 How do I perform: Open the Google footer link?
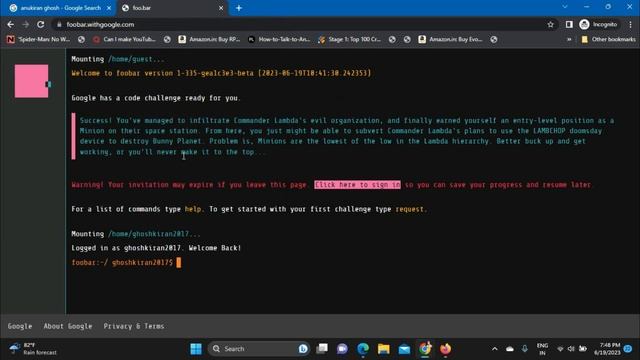pos(20,326)
